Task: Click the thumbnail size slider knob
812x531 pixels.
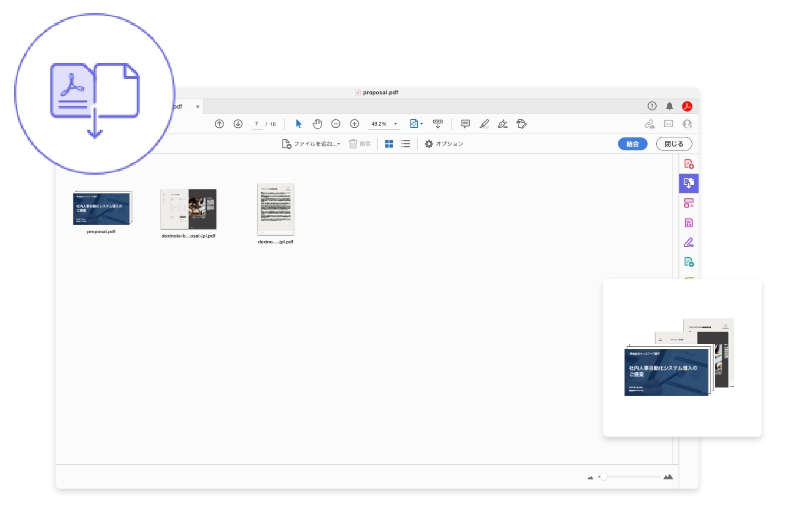Action: click(603, 476)
